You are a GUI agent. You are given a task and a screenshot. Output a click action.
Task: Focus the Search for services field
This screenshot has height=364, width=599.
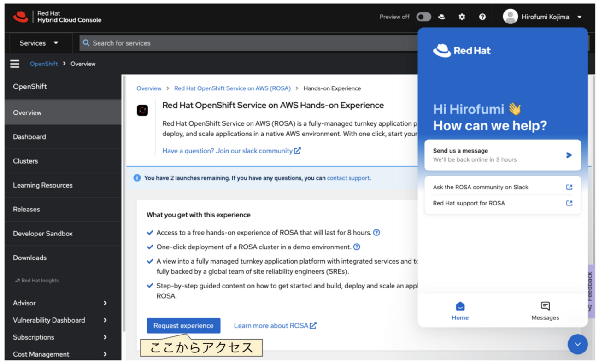pyautogui.click(x=249, y=43)
